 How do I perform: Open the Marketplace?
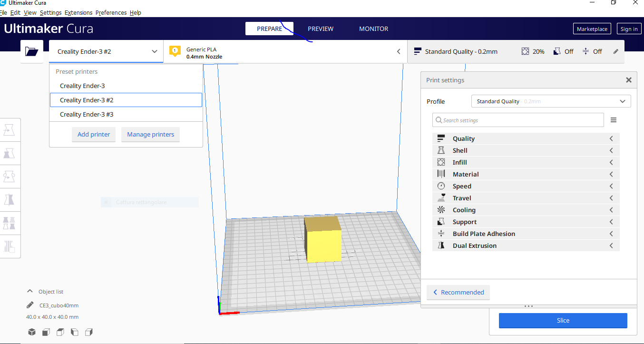point(592,29)
